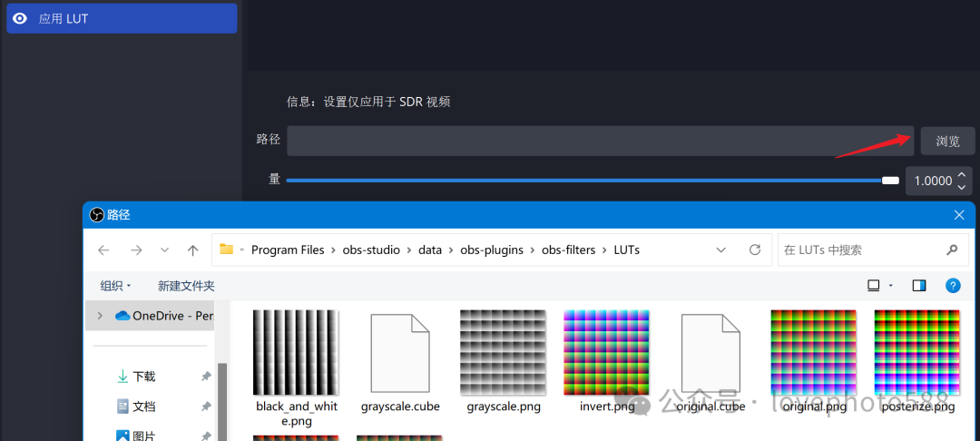The height and width of the screenshot is (441, 980).
Task: Expand the address bar history dropdown
Action: (720, 250)
